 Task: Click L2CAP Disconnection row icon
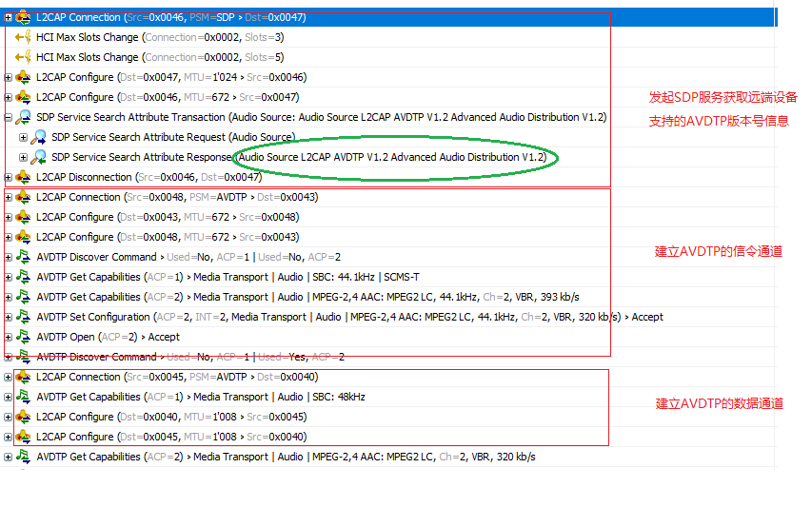(x=23, y=177)
